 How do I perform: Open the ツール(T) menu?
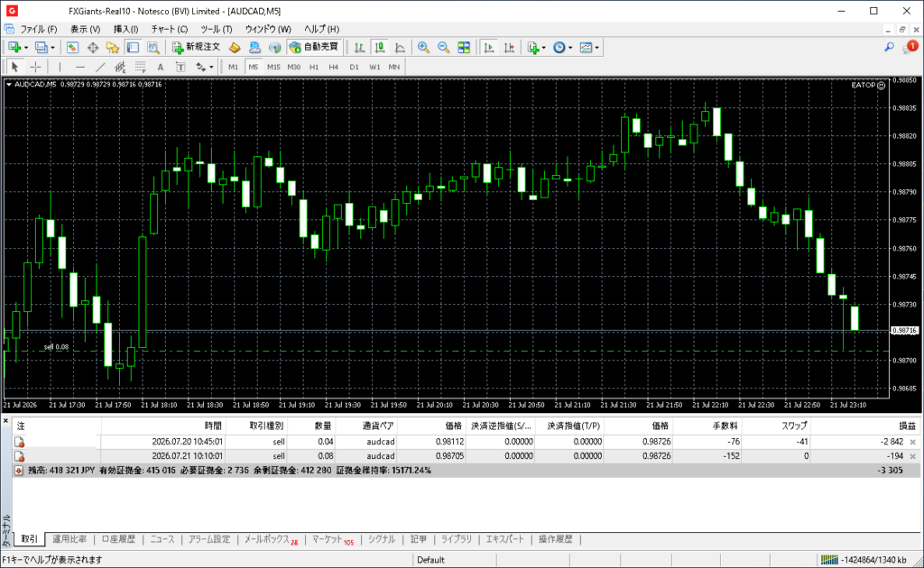click(x=217, y=29)
